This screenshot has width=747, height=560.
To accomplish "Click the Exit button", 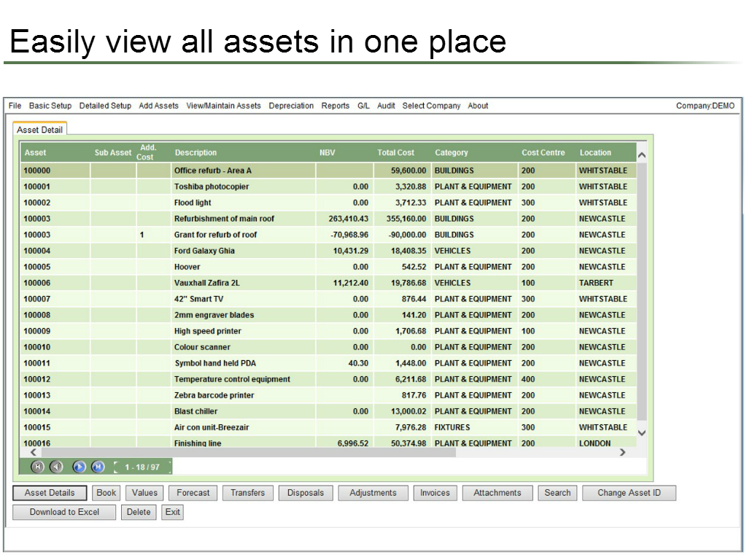I will click(x=172, y=512).
